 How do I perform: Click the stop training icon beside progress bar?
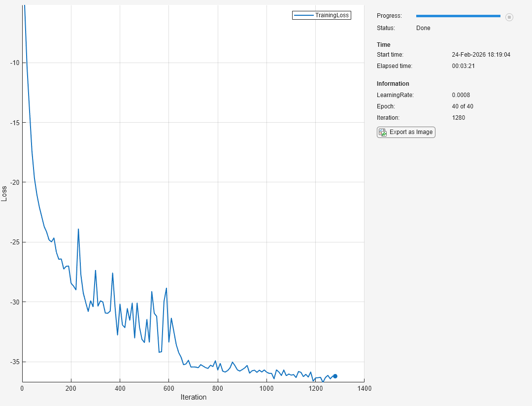[509, 17]
